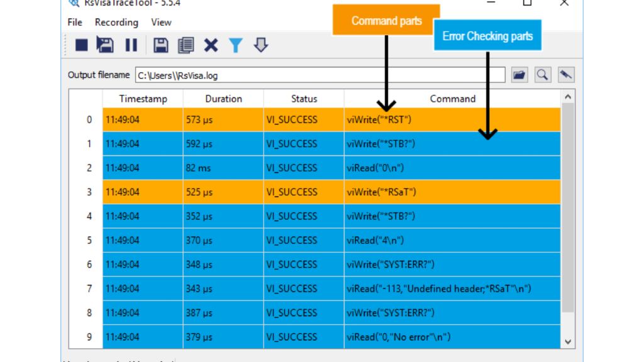Toggle the blue filter funnel
This screenshot has width=644, height=362.
pos(235,45)
